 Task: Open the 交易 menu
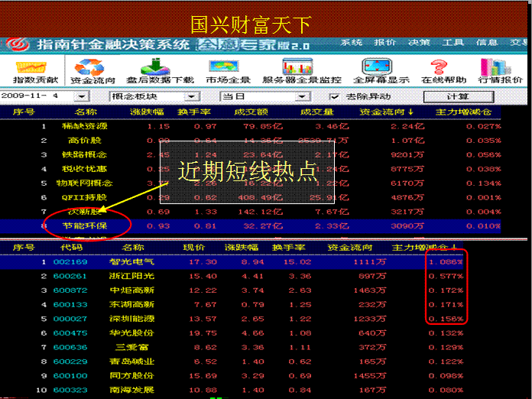pos(519,42)
